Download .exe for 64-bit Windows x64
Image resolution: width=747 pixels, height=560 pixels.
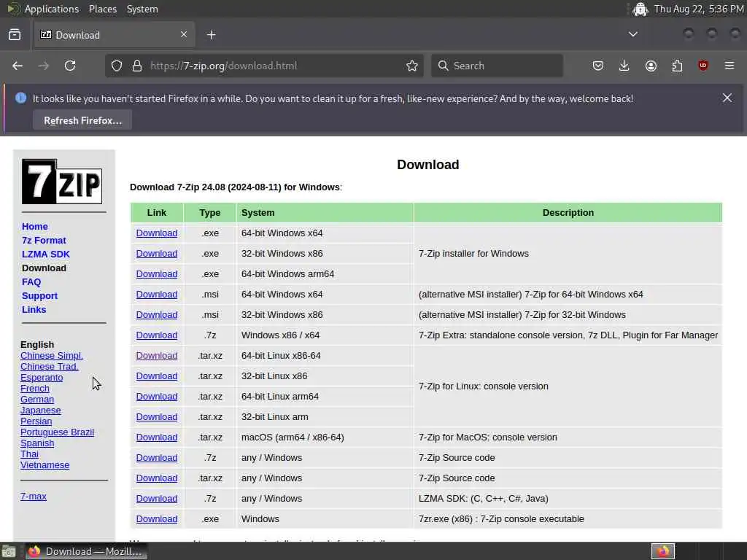pyautogui.click(x=157, y=233)
